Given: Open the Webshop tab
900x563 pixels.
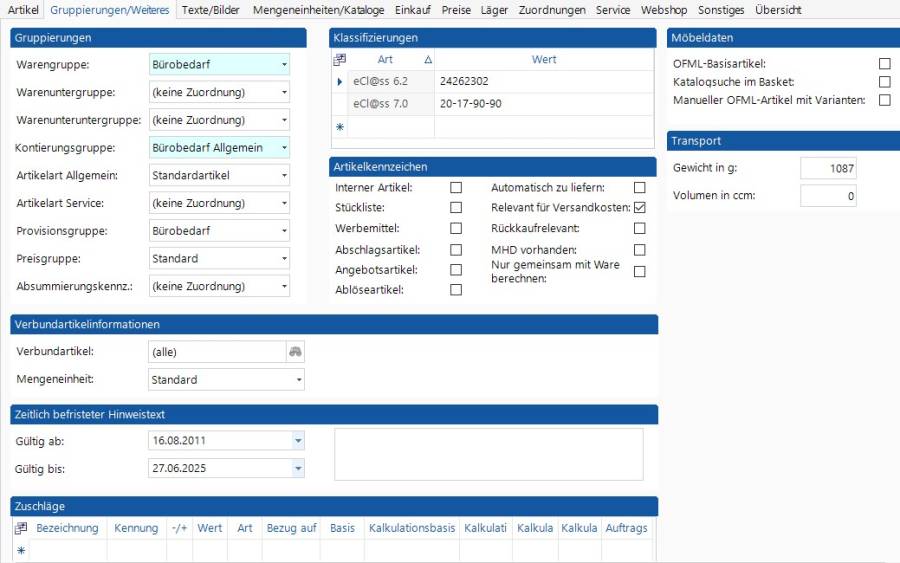Looking at the screenshot, I should (662, 10).
